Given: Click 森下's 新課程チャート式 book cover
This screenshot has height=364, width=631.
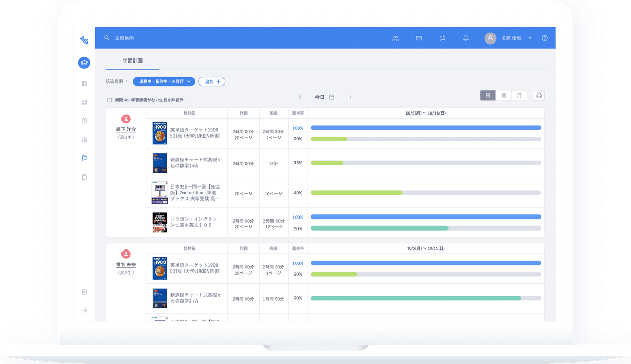Looking at the screenshot, I should (160, 164).
